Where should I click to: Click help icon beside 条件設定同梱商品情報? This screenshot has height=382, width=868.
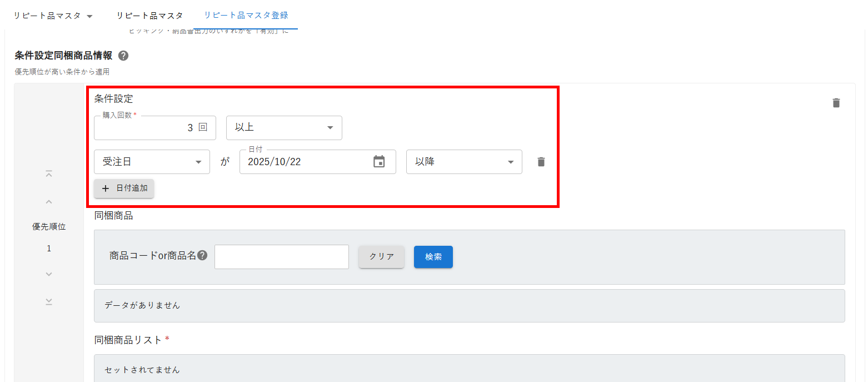pyautogui.click(x=123, y=56)
